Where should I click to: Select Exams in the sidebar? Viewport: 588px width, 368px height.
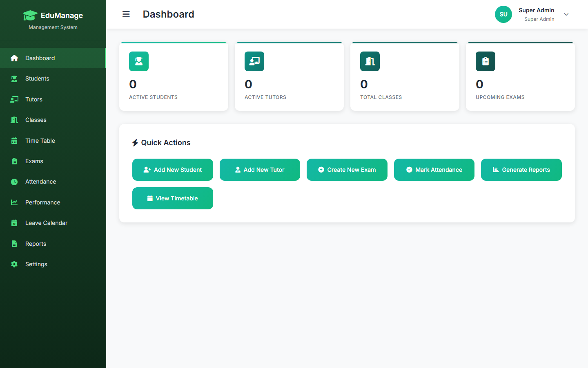[53, 161]
